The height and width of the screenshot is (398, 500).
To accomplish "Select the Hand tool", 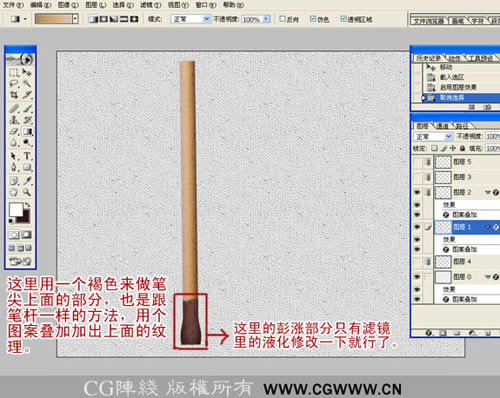I will tap(14, 192).
